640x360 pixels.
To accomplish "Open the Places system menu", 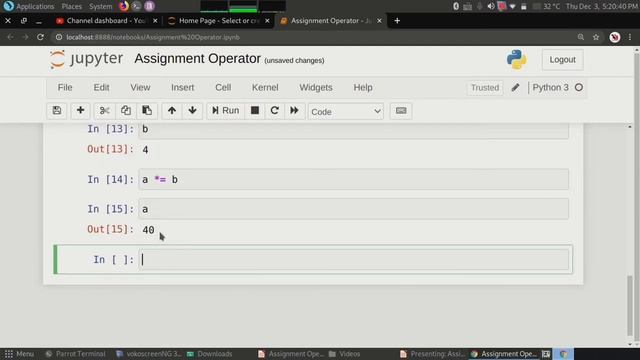I will [x=71, y=6].
